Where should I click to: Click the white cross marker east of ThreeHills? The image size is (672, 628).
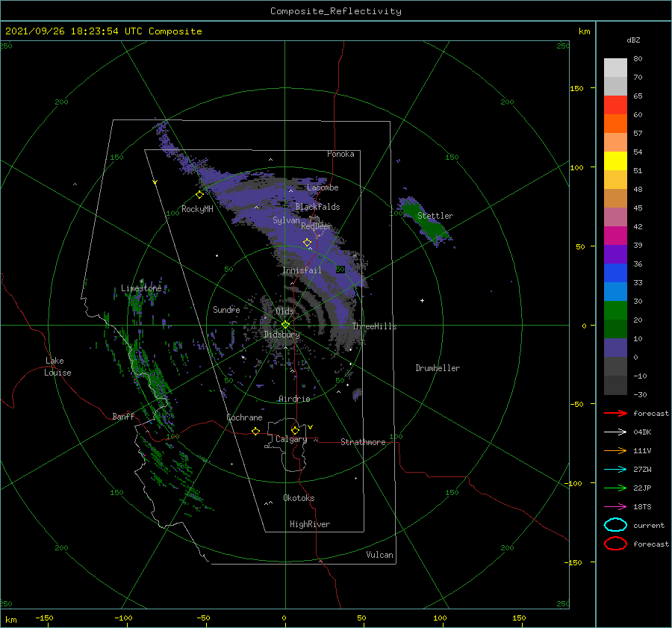point(422,300)
